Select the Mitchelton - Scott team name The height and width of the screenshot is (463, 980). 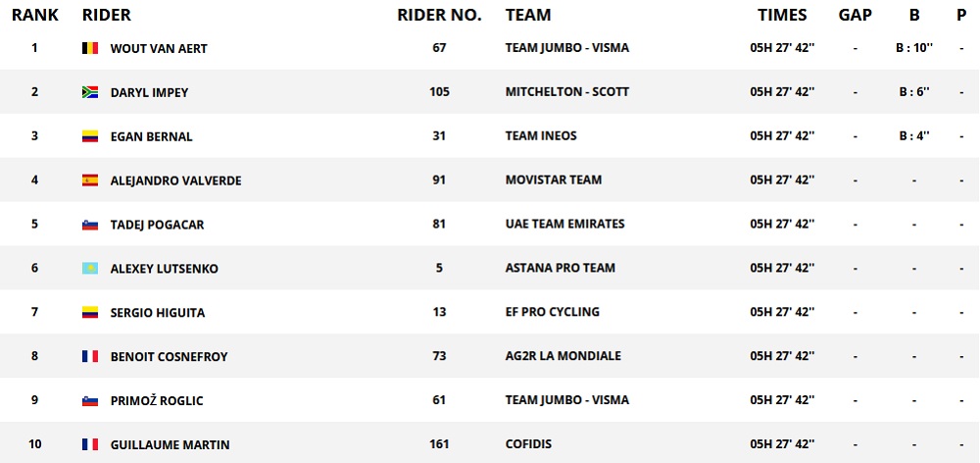pos(567,92)
